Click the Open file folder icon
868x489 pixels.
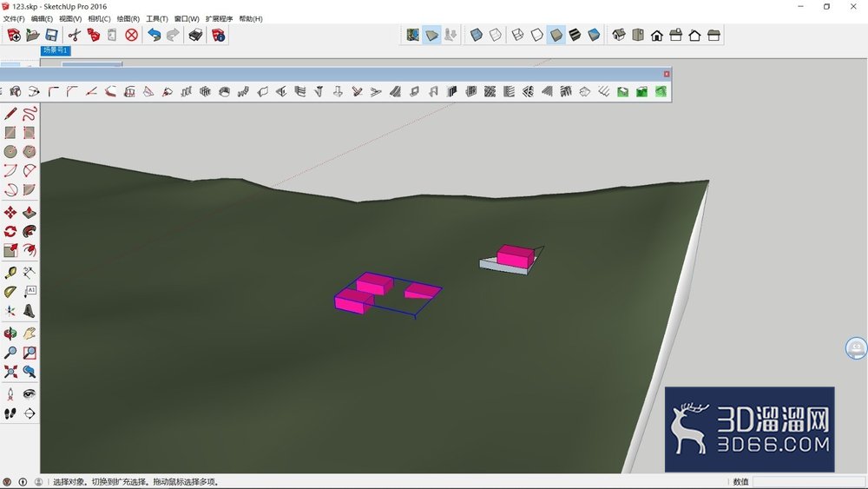coord(33,36)
